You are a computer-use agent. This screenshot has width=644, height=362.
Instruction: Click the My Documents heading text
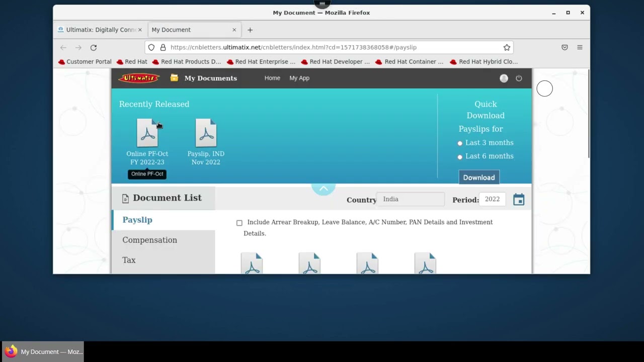pos(210,78)
